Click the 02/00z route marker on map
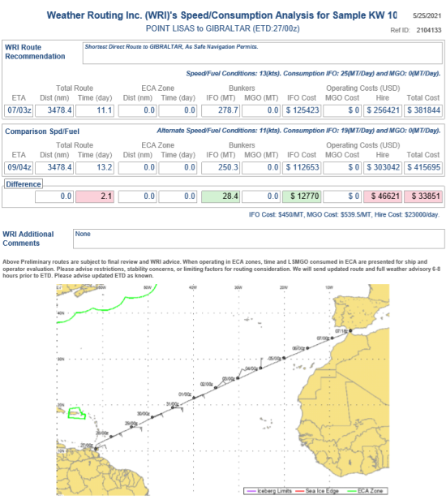Screen dimensions: 446x504 click(216, 388)
